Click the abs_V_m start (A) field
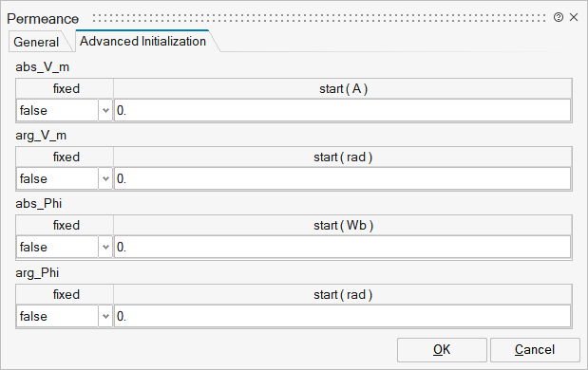The width and height of the screenshot is (588, 370). click(342, 110)
